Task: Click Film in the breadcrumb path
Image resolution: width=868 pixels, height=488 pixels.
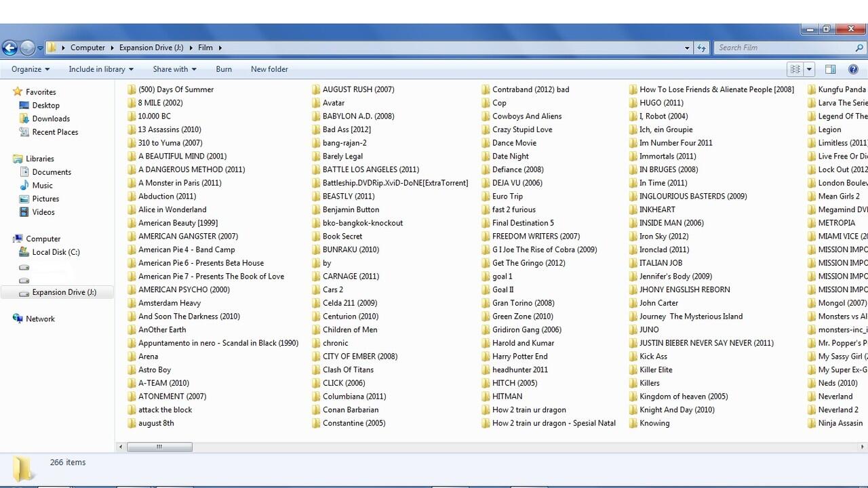Action: (x=205, y=47)
